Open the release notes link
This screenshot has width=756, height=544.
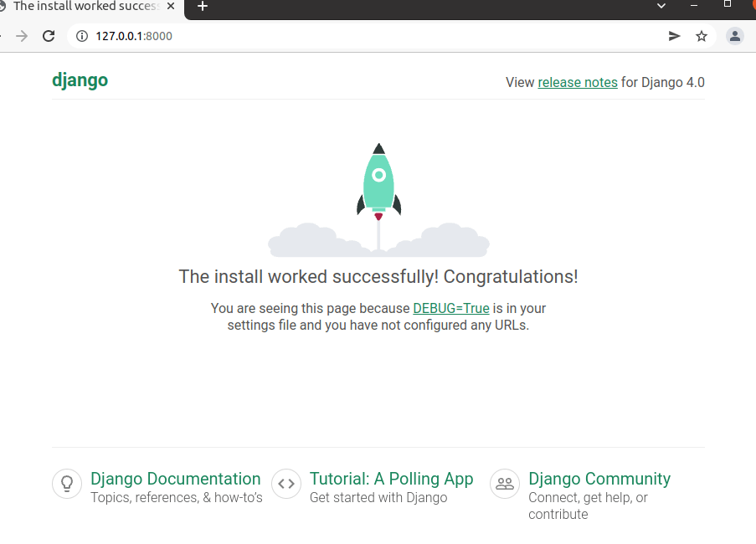coord(578,82)
